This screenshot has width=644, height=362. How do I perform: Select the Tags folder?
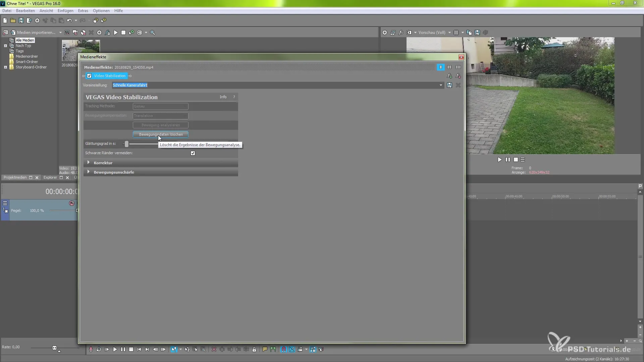19,51
